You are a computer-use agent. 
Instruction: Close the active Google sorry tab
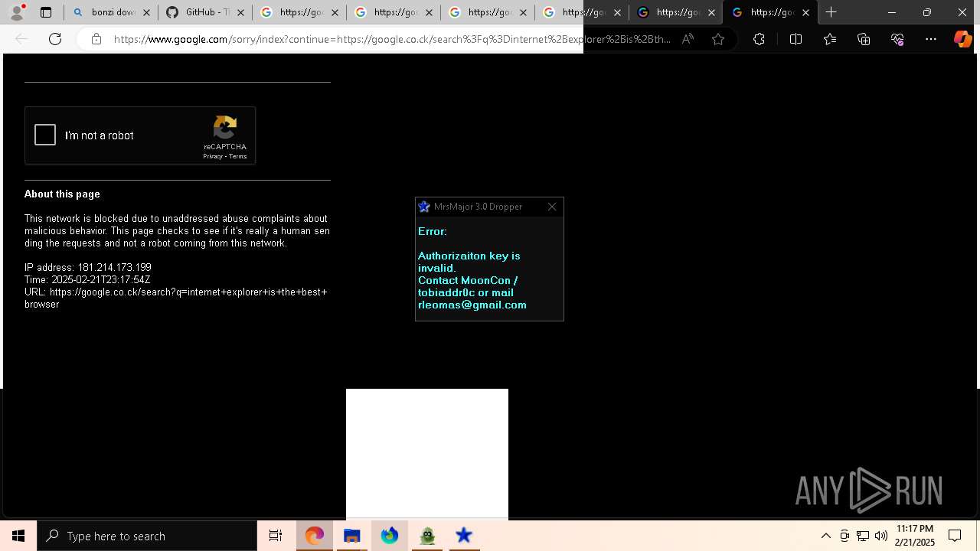click(805, 12)
